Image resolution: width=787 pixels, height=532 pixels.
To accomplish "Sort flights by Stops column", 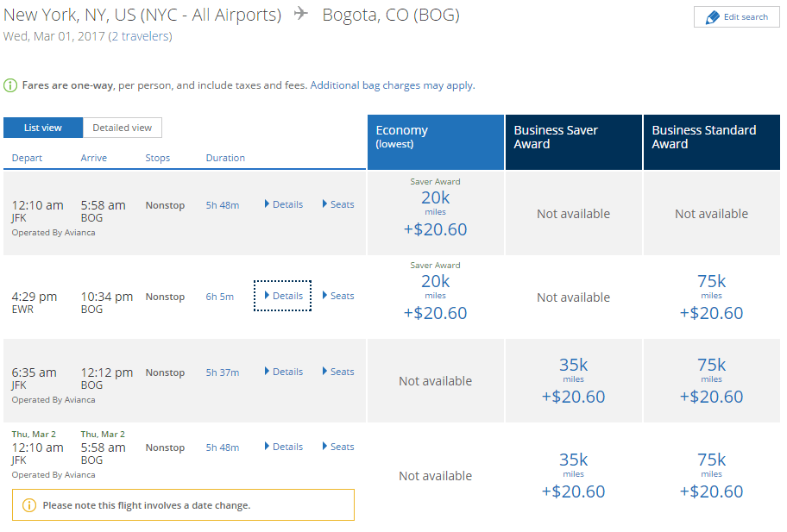I will pos(158,158).
